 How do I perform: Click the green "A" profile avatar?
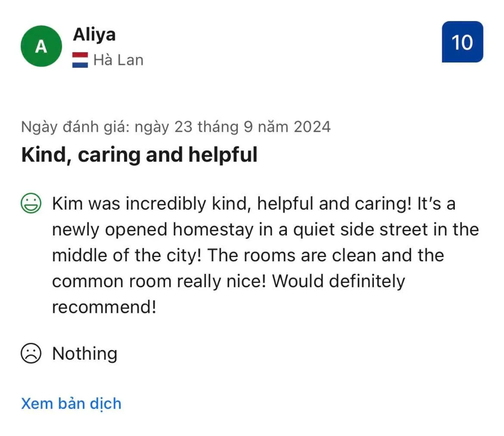coord(41,46)
